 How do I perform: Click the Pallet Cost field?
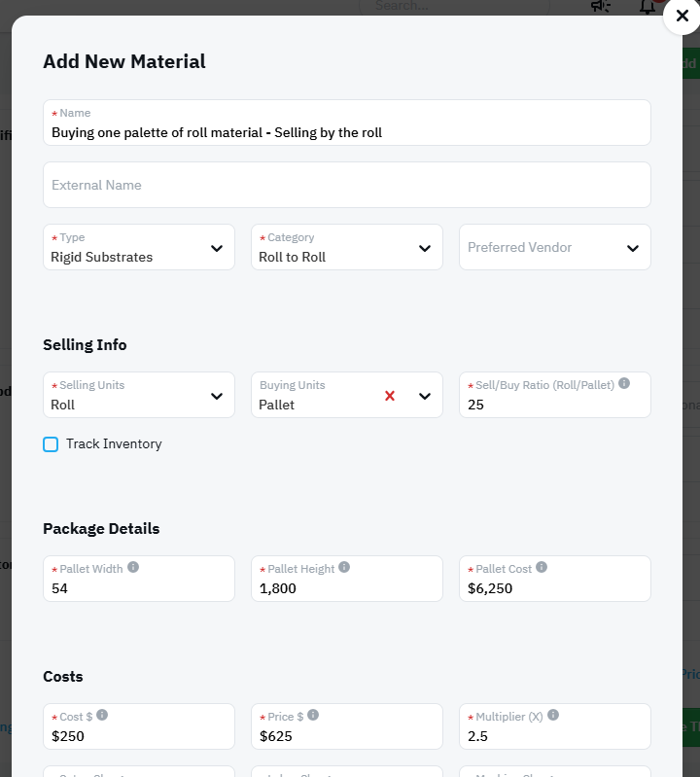click(555, 588)
